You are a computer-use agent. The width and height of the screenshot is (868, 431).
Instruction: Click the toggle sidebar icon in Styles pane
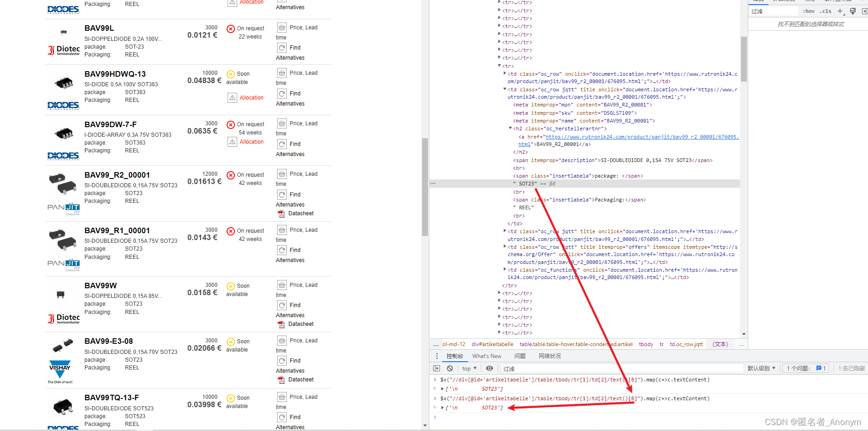[x=864, y=11]
